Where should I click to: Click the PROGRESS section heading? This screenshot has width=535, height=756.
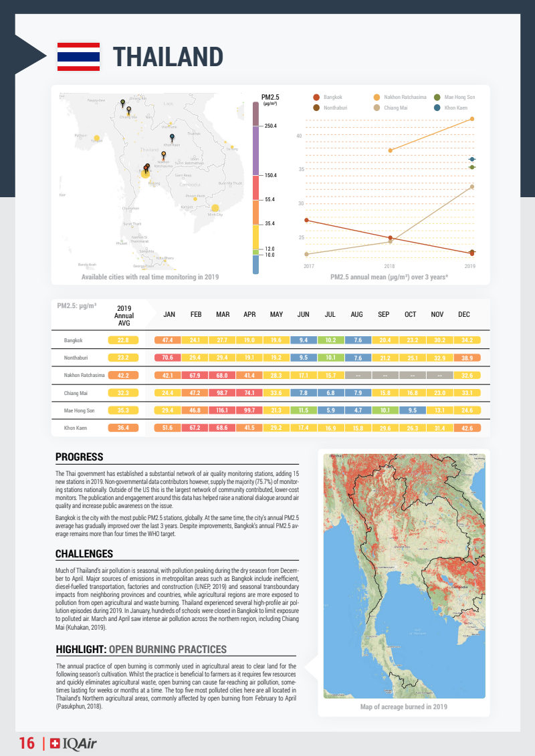(x=79, y=457)
